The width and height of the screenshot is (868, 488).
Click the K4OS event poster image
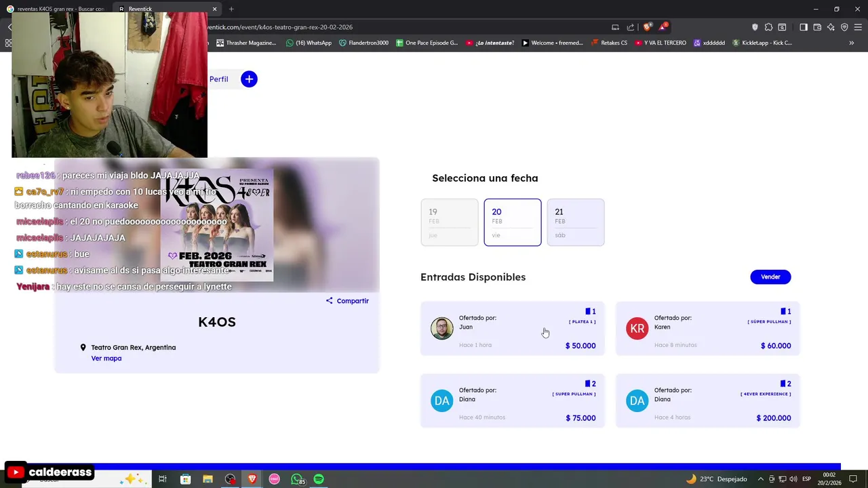217,225
